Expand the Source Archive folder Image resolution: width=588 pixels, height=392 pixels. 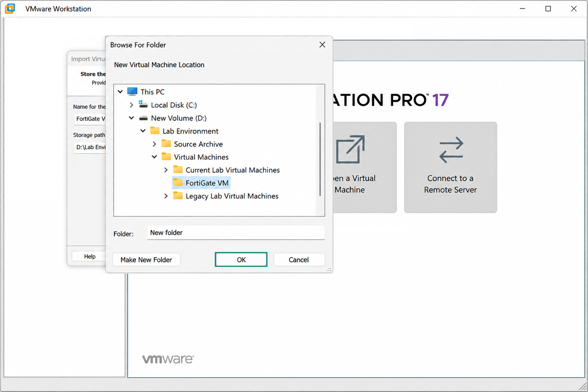(x=154, y=144)
